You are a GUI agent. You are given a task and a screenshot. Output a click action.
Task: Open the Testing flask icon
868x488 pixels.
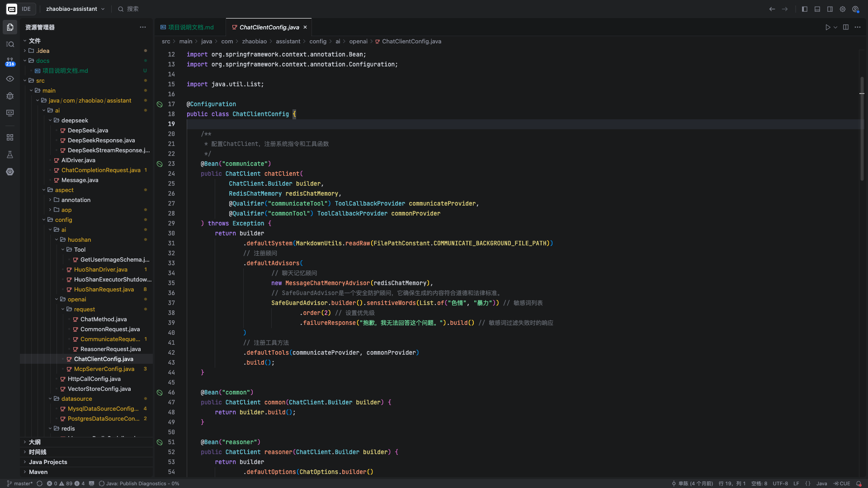(x=10, y=155)
